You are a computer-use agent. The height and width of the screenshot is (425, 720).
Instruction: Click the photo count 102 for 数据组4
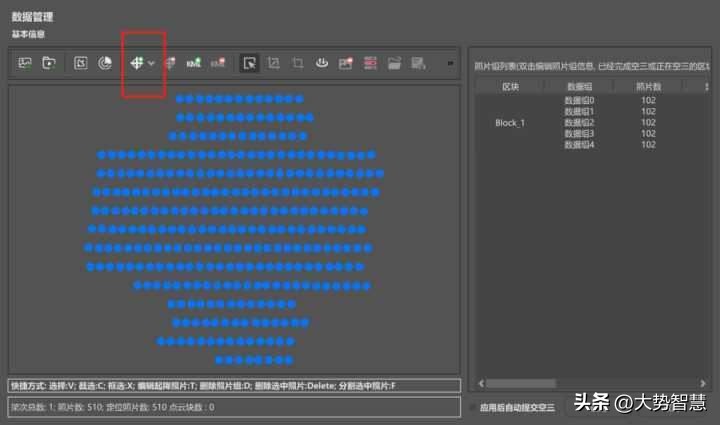coord(648,145)
